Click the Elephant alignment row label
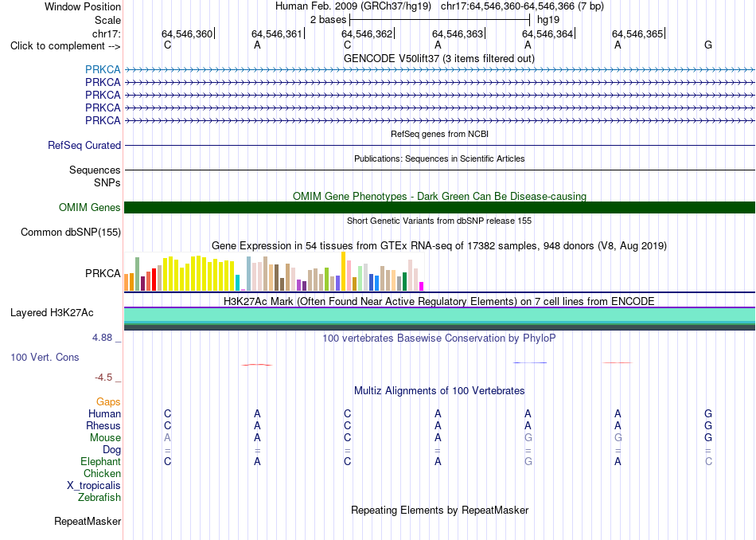 point(101,462)
